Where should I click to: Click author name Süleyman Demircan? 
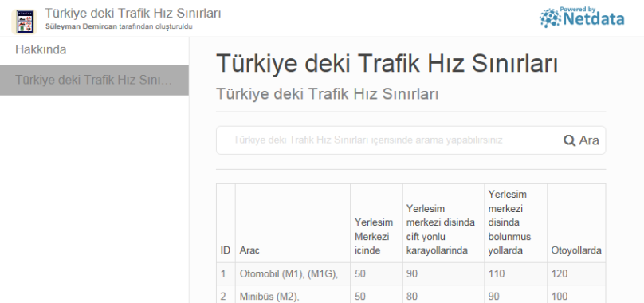[81, 27]
